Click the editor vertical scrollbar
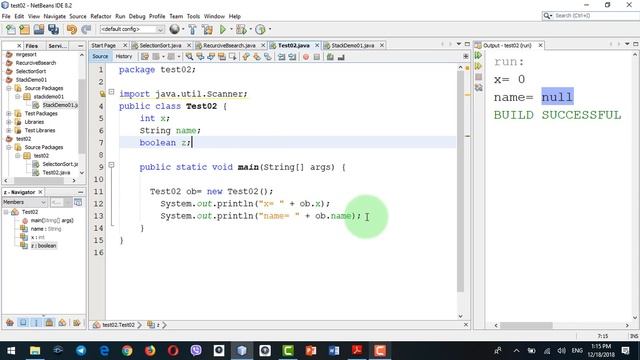 pos(460,180)
